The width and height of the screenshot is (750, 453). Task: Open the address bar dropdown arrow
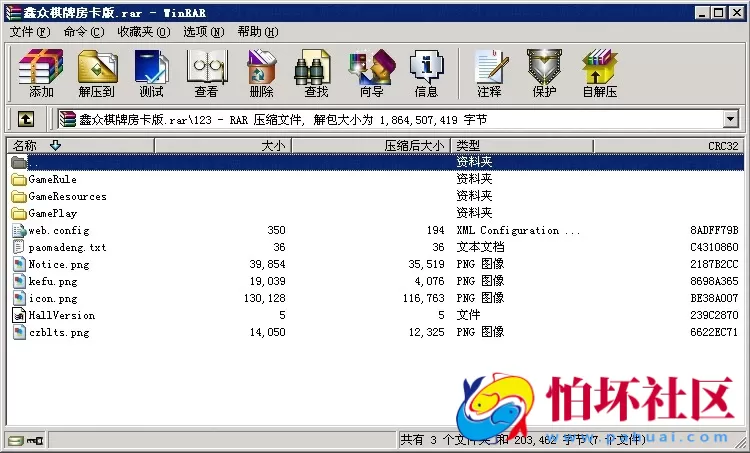[x=730, y=119]
